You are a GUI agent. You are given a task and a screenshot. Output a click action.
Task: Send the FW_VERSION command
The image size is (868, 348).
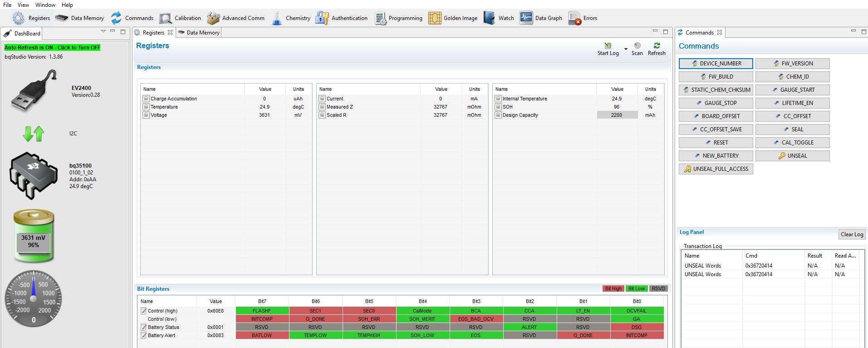tap(793, 64)
